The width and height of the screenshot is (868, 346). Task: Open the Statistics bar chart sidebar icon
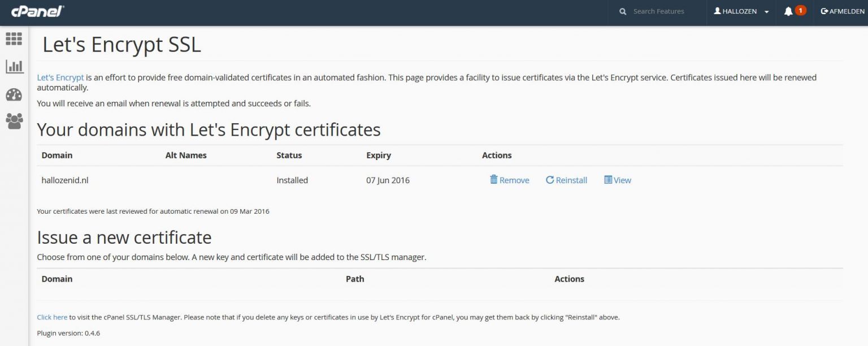click(14, 67)
